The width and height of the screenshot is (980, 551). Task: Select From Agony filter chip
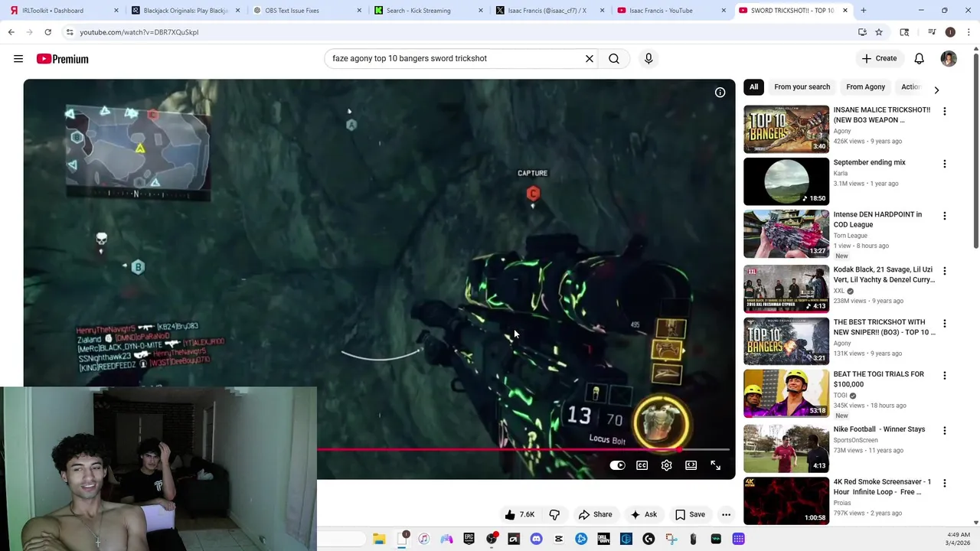pyautogui.click(x=865, y=87)
